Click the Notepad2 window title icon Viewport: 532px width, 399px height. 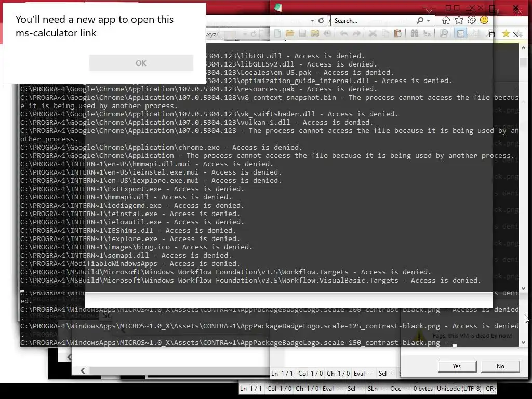[278, 7]
